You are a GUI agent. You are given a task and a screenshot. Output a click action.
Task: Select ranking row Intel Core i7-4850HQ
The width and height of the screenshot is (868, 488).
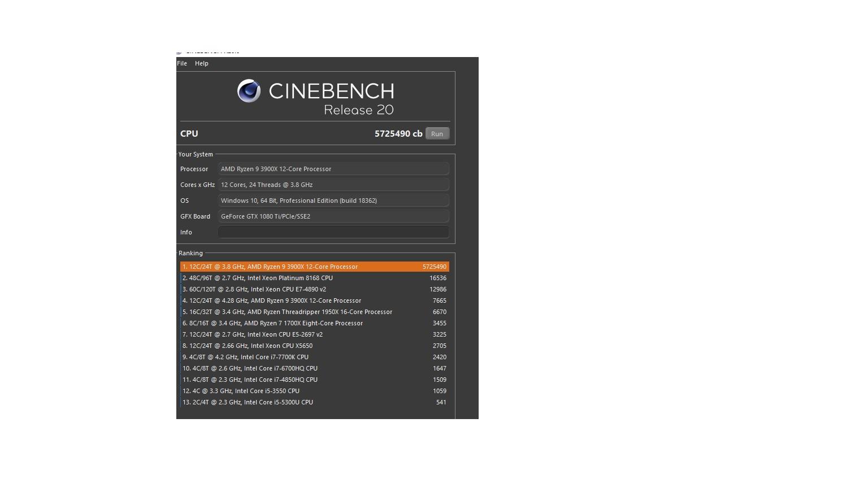(315, 380)
